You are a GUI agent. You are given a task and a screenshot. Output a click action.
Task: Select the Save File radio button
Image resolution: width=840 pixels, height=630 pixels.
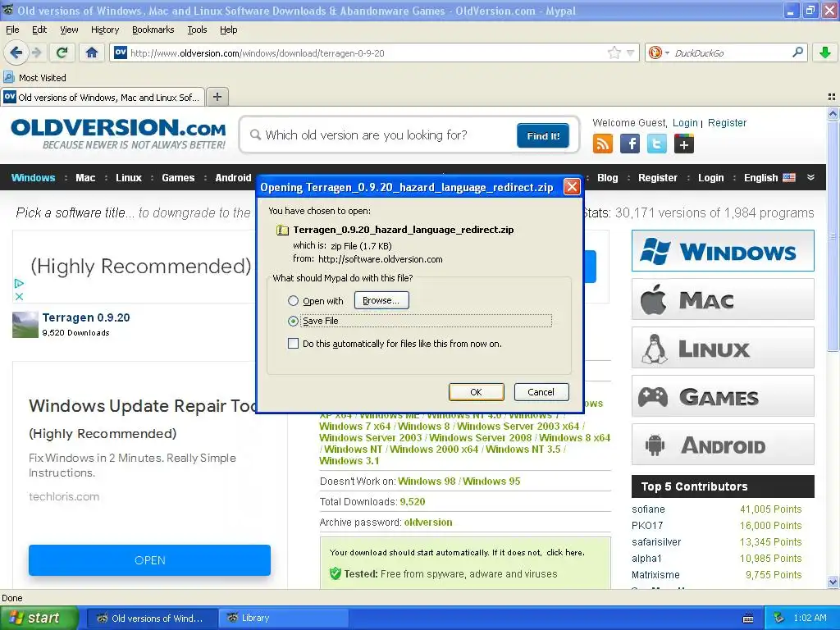[293, 321]
